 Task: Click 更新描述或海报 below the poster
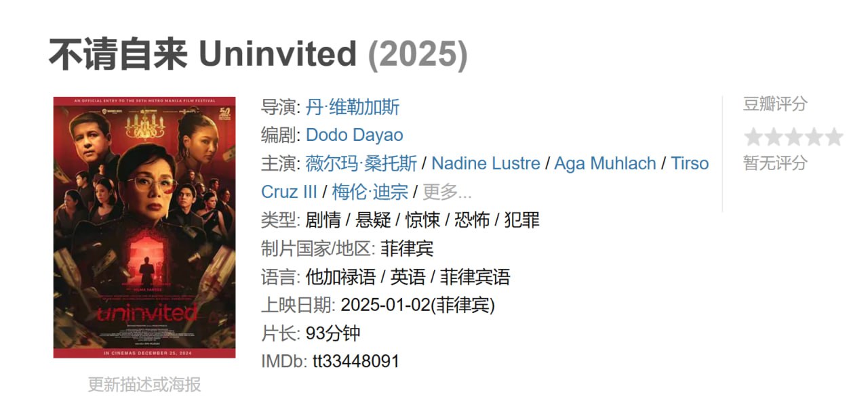click(144, 385)
